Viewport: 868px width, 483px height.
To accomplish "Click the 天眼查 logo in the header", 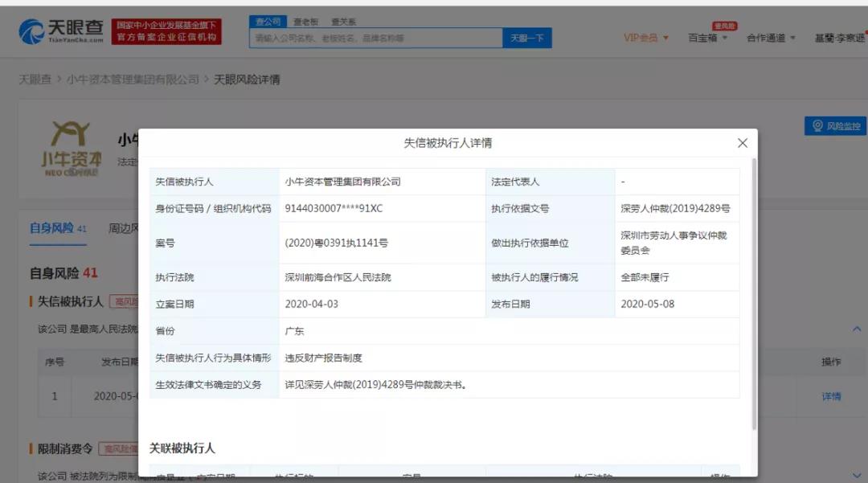I will [61, 31].
